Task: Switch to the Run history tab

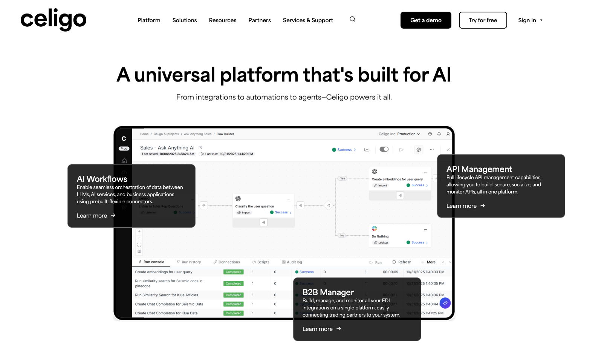Action: tap(189, 262)
